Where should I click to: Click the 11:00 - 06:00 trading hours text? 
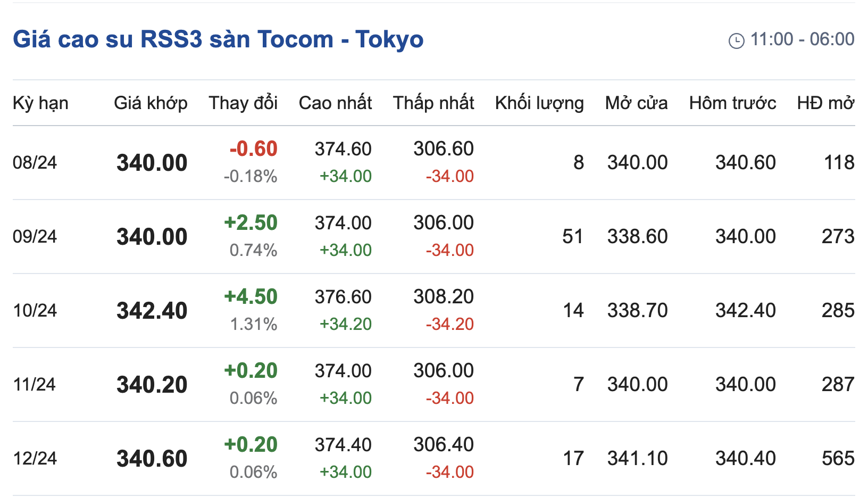802,39
